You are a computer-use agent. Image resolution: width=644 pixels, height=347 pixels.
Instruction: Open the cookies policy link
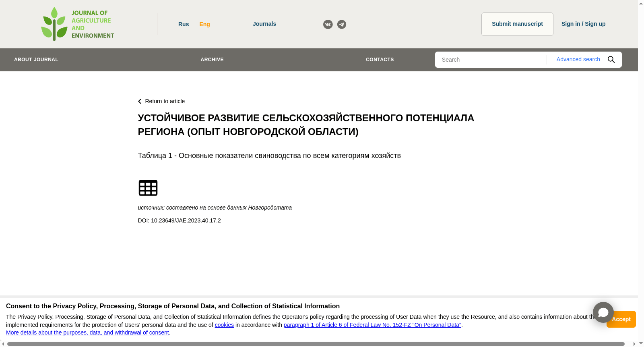tap(224, 325)
